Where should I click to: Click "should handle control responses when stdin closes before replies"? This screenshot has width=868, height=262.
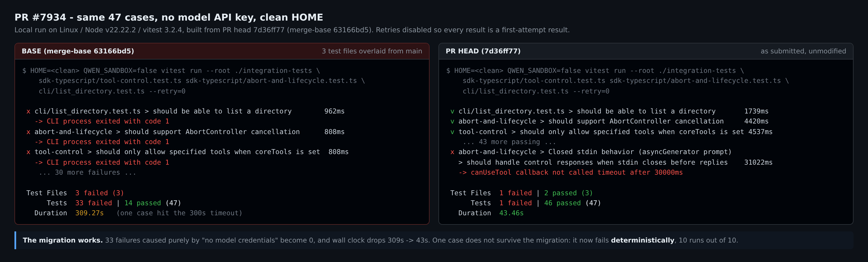click(x=597, y=162)
